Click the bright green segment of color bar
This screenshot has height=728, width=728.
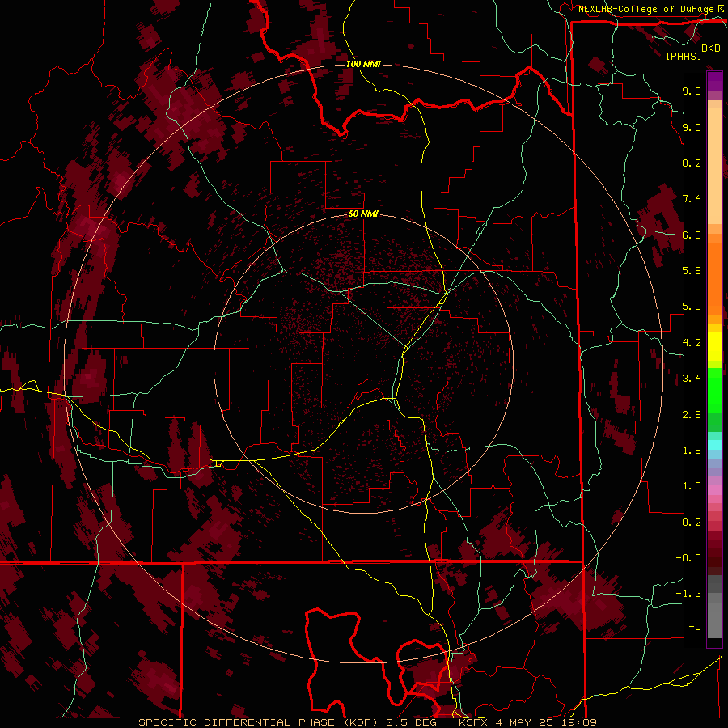pos(714,390)
